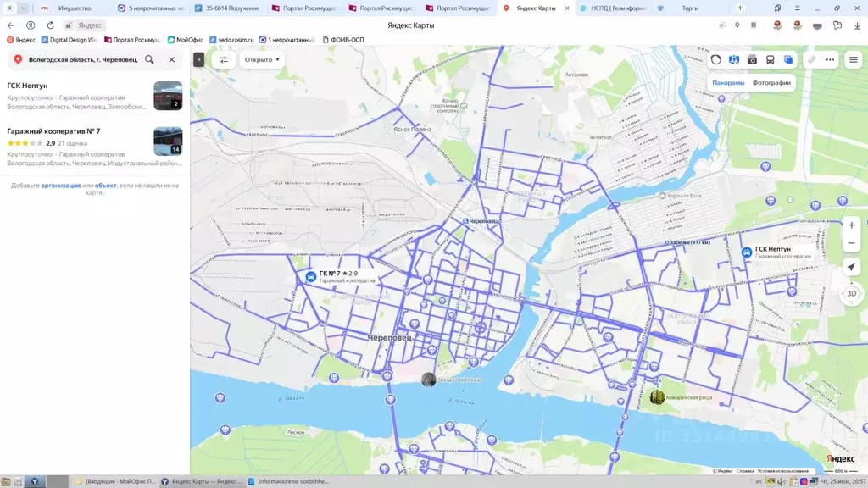Open the map camera photo layer
This screenshot has width=868, height=488.
752,60
